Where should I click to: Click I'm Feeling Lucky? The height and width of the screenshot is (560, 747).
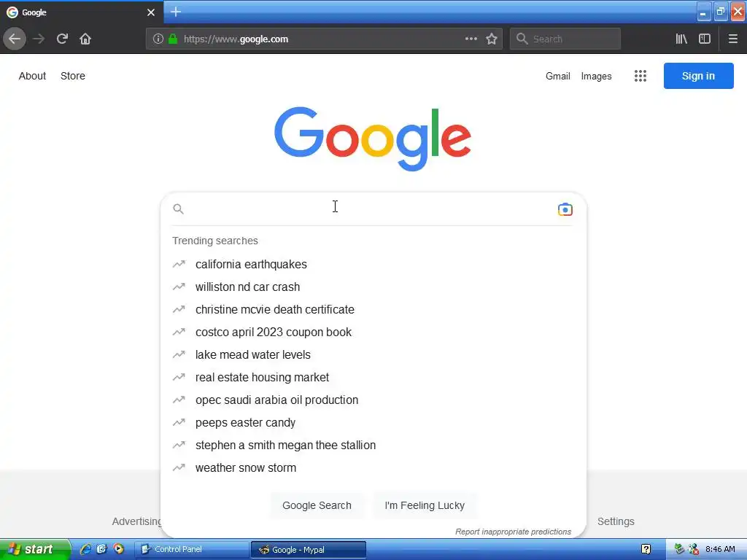425,505
